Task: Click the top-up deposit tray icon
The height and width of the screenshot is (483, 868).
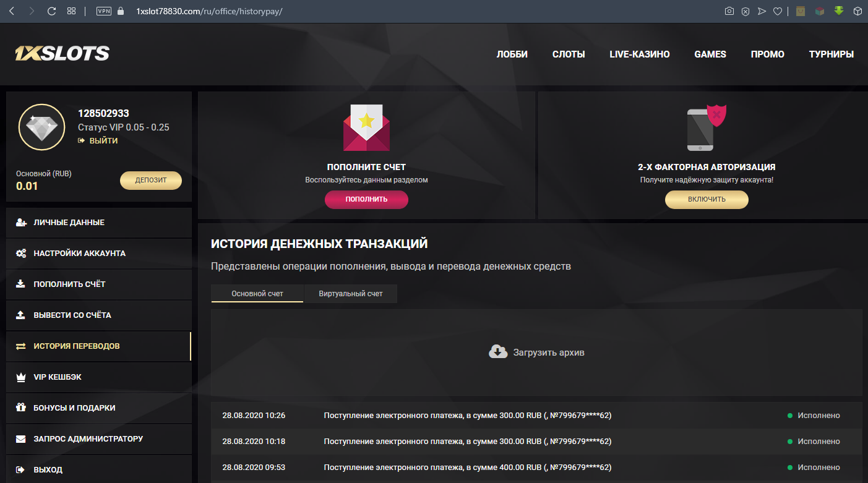Action: (21, 284)
